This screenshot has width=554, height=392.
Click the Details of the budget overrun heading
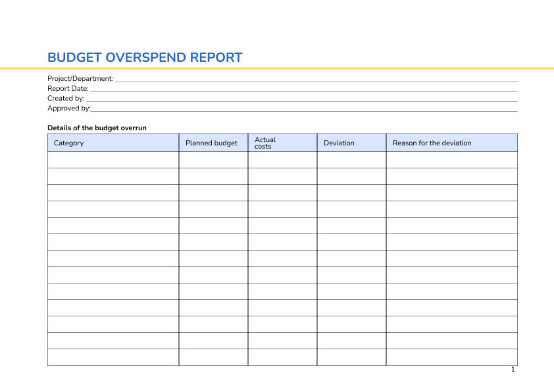pyautogui.click(x=97, y=128)
